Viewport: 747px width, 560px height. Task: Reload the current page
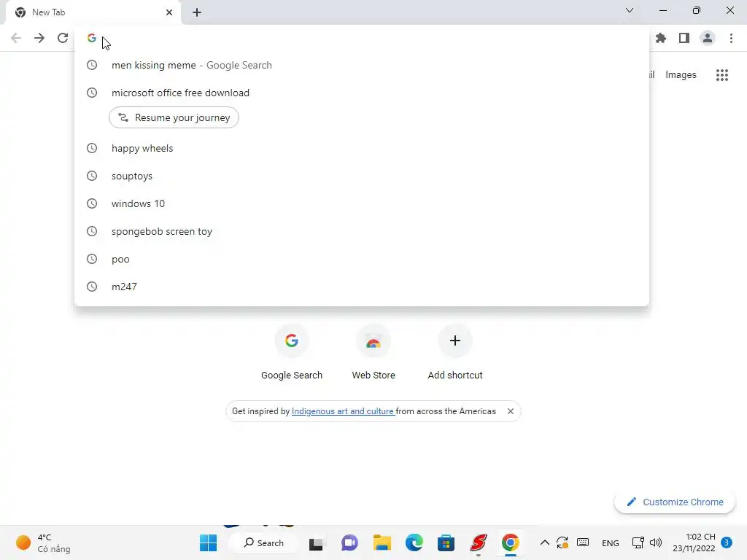coord(63,38)
